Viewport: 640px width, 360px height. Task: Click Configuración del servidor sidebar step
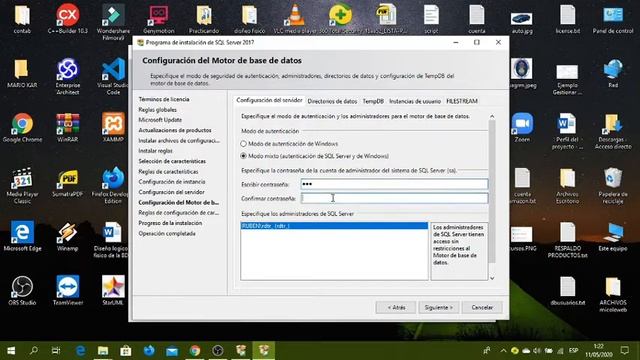(171, 192)
